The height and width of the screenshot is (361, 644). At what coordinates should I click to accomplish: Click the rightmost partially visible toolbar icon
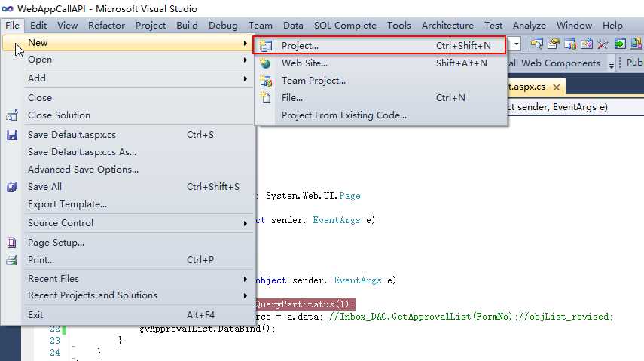click(636, 44)
